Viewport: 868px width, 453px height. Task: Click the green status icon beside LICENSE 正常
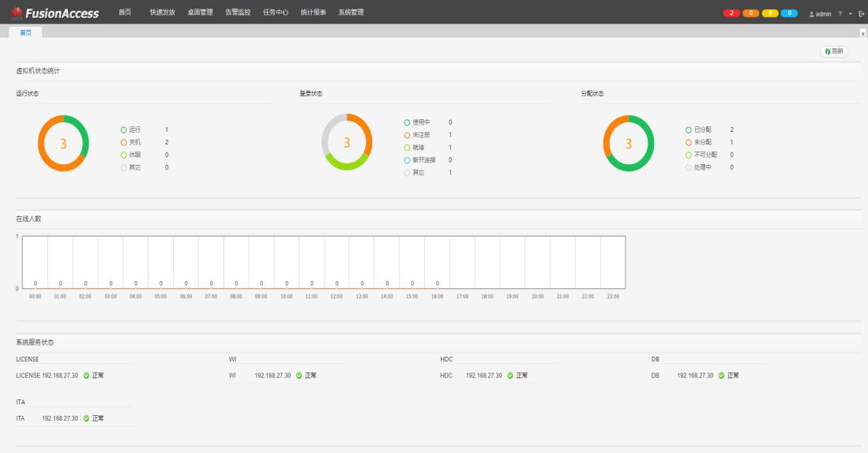point(86,376)
